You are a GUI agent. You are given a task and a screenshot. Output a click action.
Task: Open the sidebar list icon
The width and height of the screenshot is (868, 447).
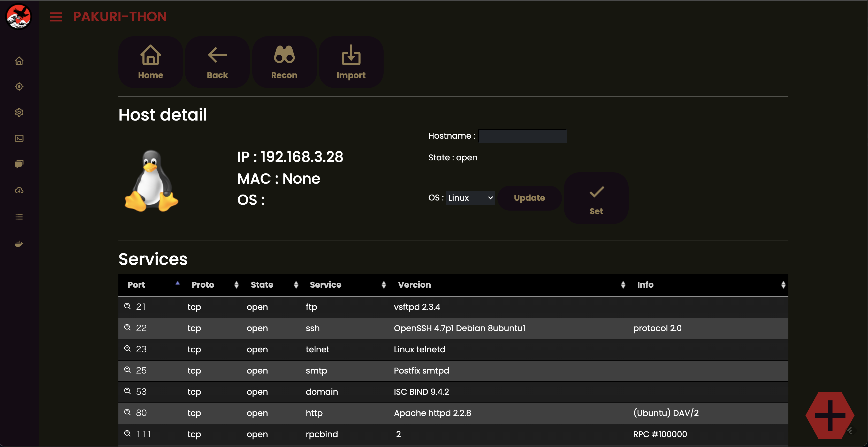click(x=19, y=217)
